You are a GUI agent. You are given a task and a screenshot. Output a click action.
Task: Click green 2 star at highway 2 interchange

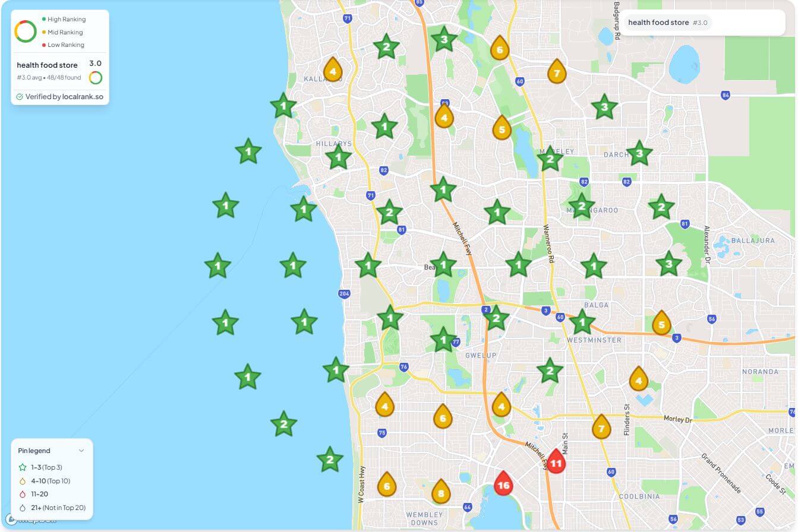pos(496,318)
